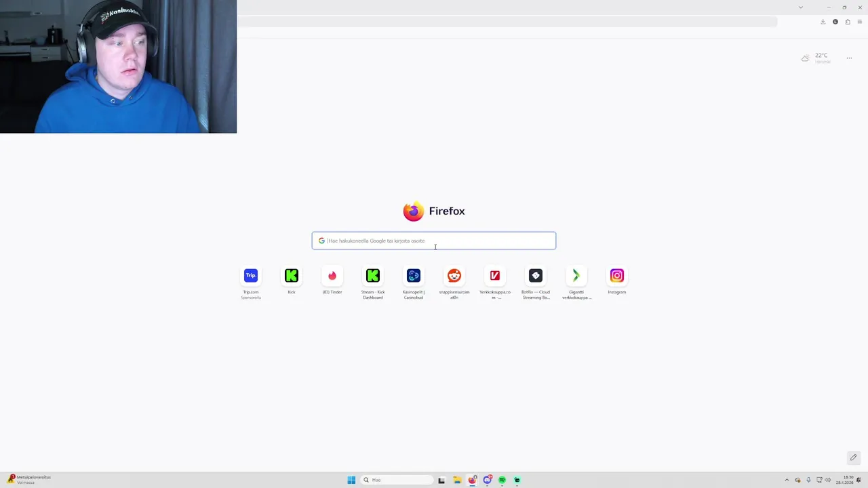Open File Explorer from the taskbar
This screenshot has height=488, width=868.
pos(457,480)
